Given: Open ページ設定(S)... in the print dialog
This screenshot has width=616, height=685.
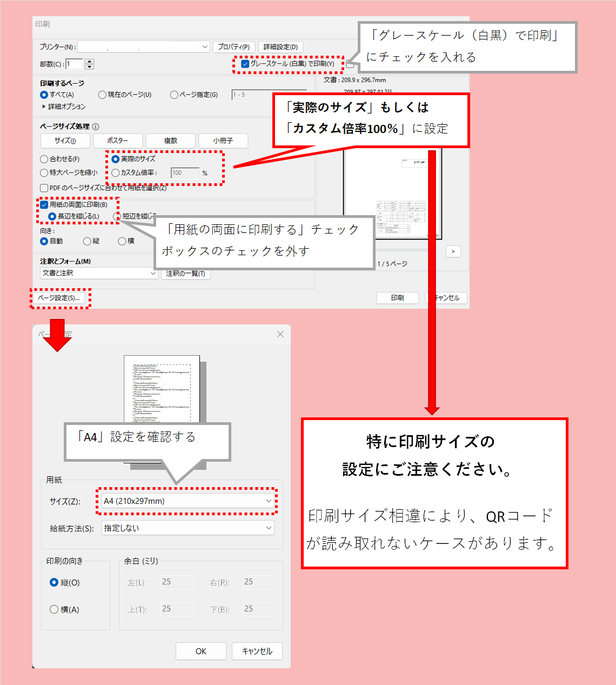Looking at the screenshot, I should (58, 298).
